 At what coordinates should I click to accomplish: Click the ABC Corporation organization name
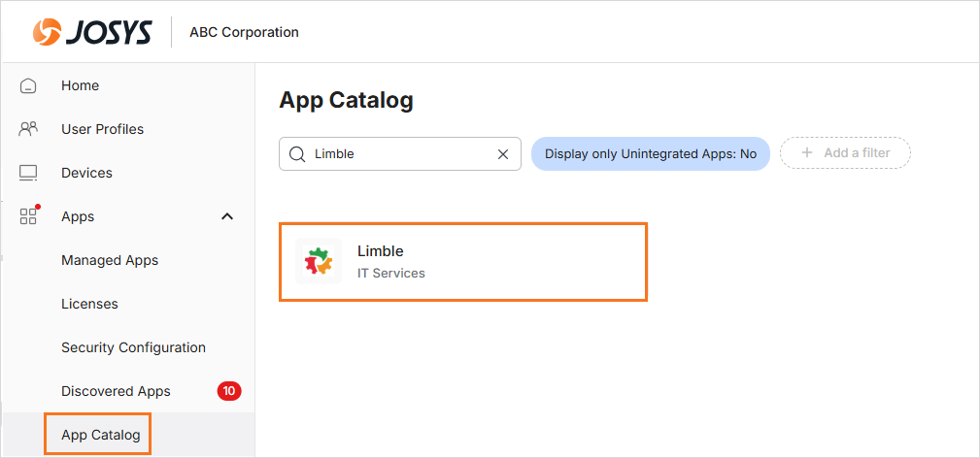[244, 32]
